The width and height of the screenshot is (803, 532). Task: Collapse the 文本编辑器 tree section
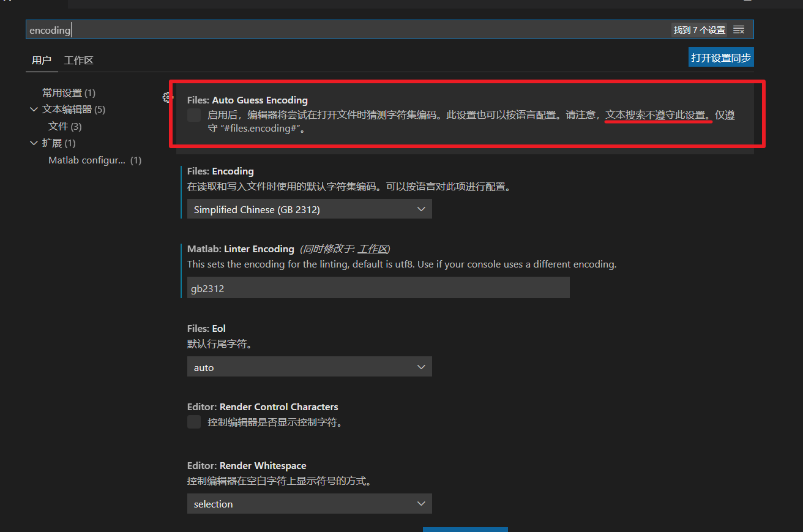(34, 110)
